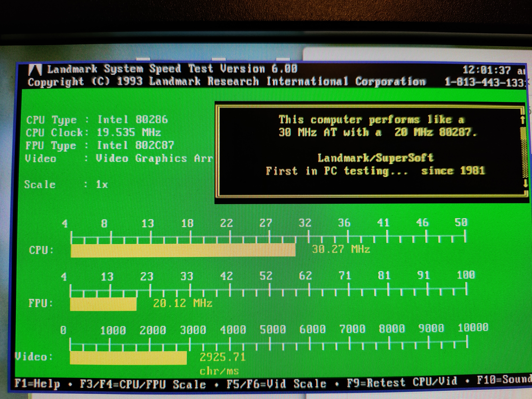Click the 52 mark on FPU scale
The height and width of the screenshot is (399, 532).
pyautogui.click(x=266, y=276)
